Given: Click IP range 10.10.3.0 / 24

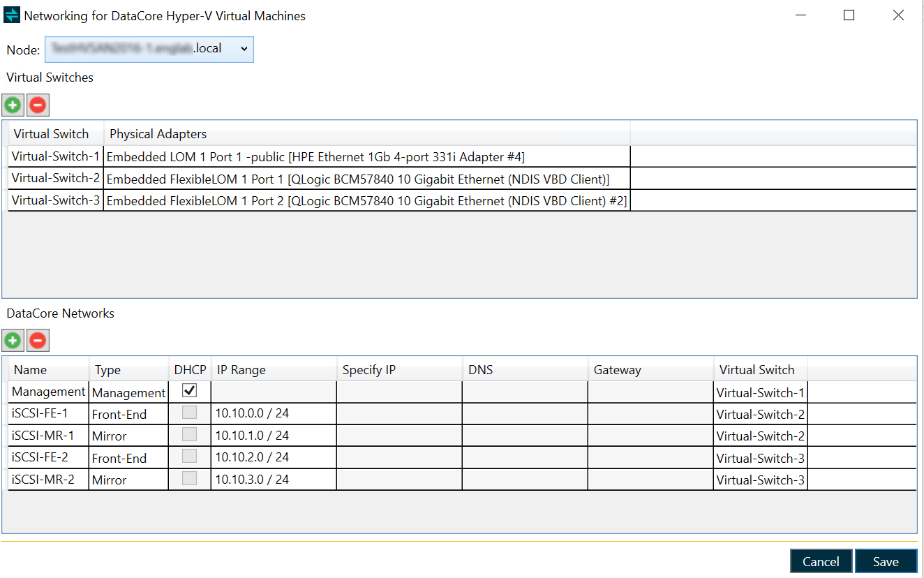Looking at the screenshot, I should 274,479.
